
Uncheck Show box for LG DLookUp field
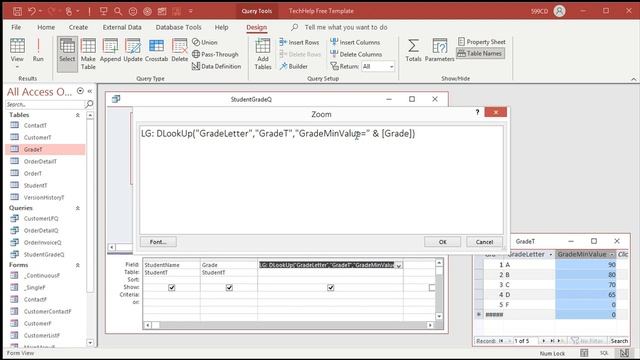pos(331,288)
